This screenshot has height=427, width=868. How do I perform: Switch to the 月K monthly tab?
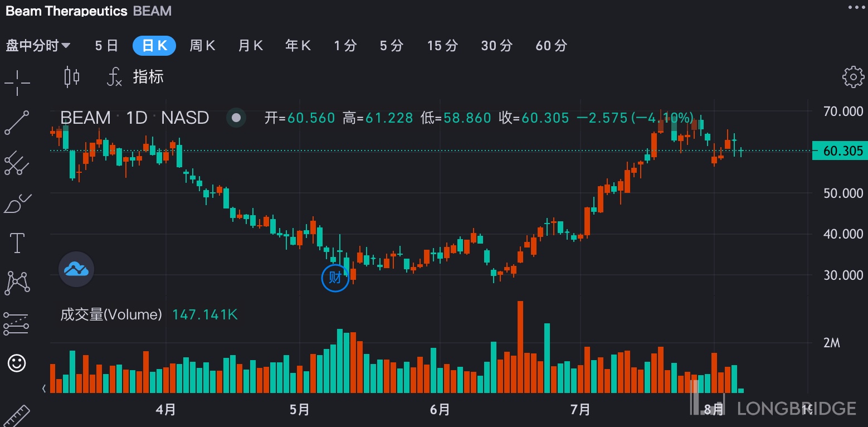250,46
